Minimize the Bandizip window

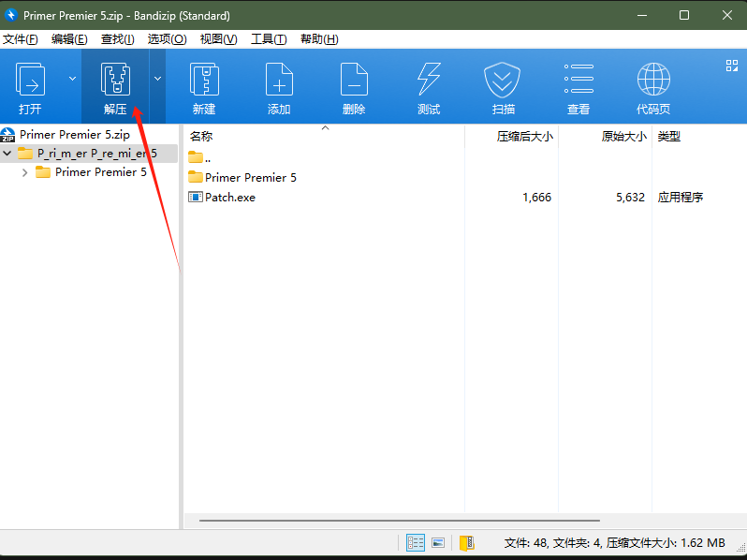pyautogui.click(x=642, y=15)
